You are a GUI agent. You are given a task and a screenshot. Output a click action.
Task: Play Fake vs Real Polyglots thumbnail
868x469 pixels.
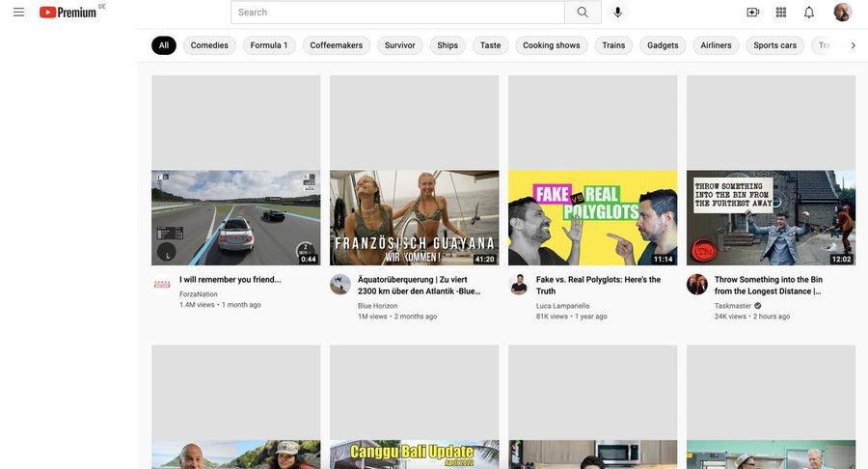pyautogui.click(x=592, y=217)
